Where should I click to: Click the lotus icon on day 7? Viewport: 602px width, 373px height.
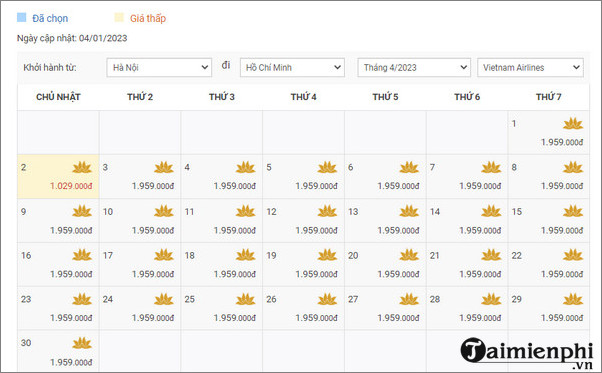pos(491,167)
